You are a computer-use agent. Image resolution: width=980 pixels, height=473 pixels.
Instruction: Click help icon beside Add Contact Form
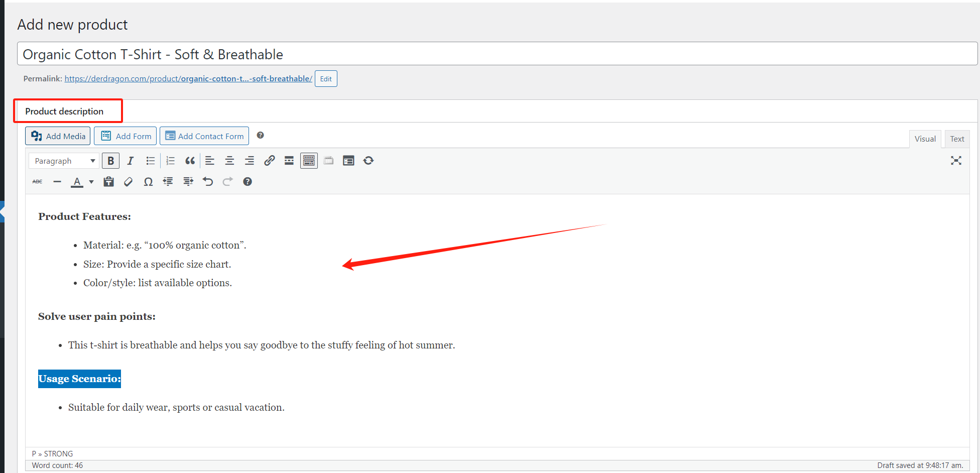click(260, 135)
